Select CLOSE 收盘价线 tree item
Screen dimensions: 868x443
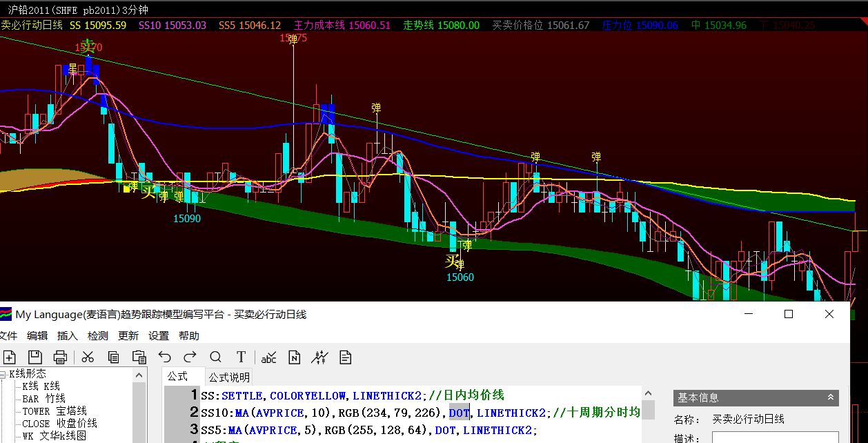pyautogui.click(x=59, y=424)
